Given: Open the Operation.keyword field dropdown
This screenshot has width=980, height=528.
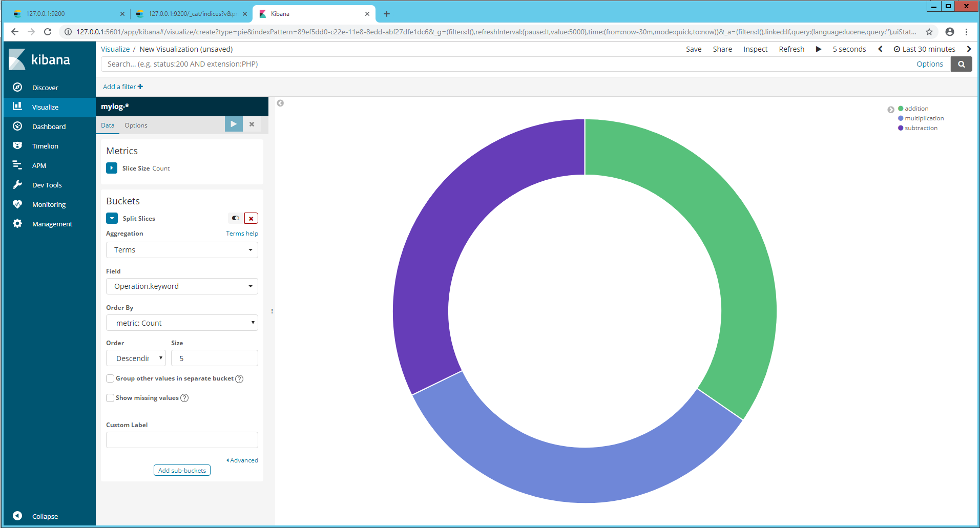Looking at the screenshot, I should point(182,286).
